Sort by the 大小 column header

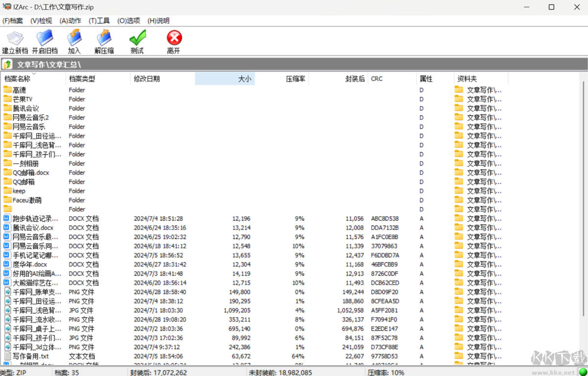(x=225, y=79)
